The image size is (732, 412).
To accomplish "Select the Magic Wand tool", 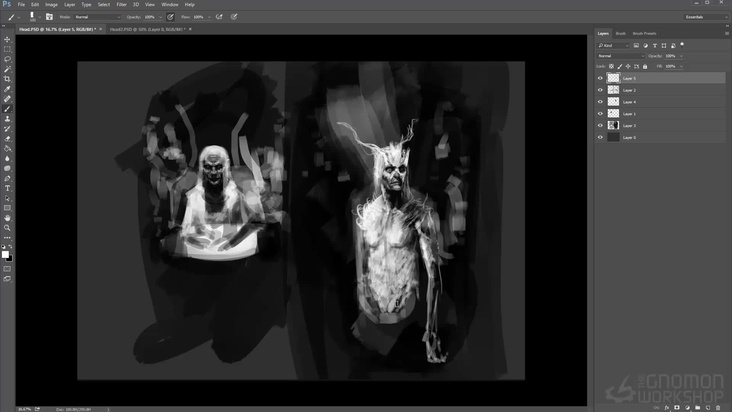I will pos(7,69).
